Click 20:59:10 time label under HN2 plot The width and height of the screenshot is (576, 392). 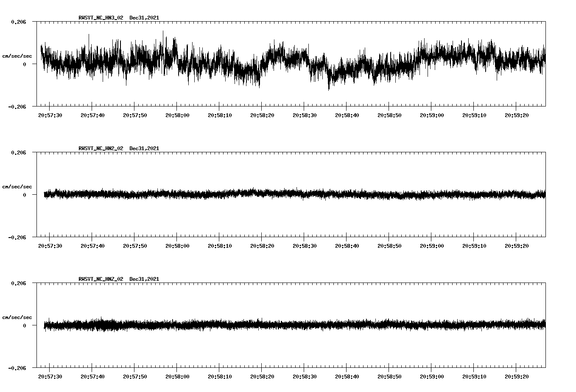click(475, 246)
